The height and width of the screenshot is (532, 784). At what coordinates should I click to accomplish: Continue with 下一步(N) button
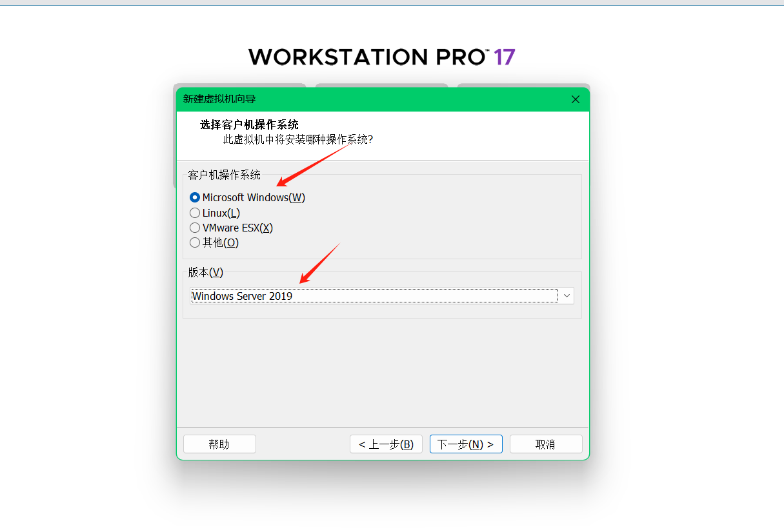466,444
